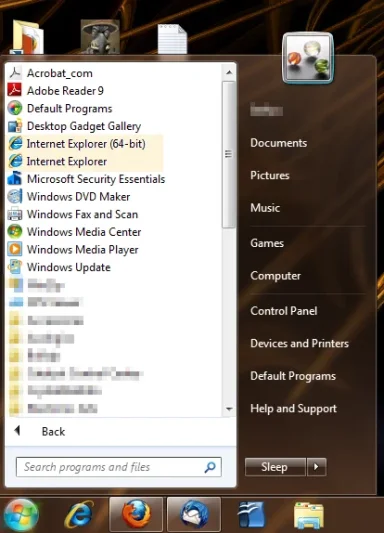Screen dimensions: 384x533
Task: Click the Windows Media Player icon
Action: 15,250
